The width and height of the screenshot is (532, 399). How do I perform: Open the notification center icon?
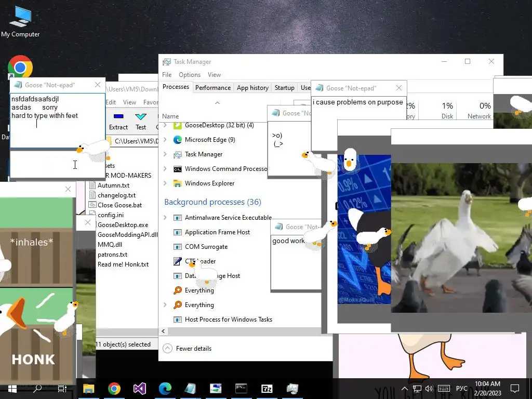515,389
